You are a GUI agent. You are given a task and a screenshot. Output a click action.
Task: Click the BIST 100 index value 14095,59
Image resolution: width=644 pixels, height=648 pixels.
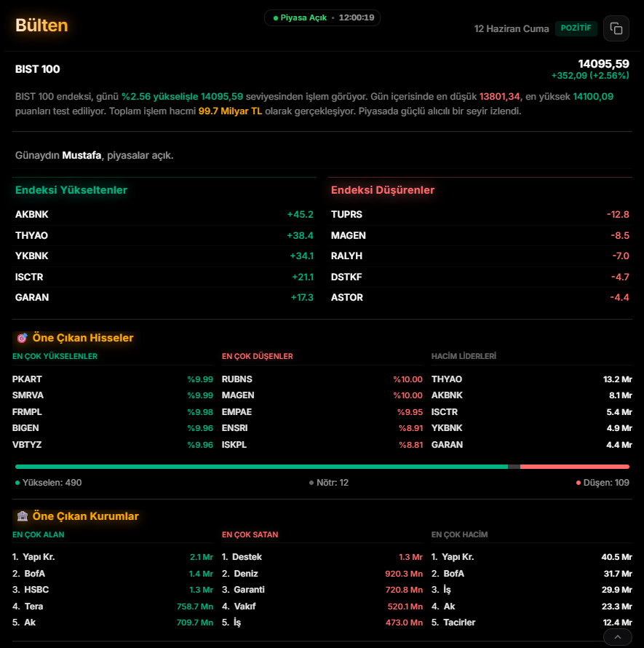coord(603,63)
